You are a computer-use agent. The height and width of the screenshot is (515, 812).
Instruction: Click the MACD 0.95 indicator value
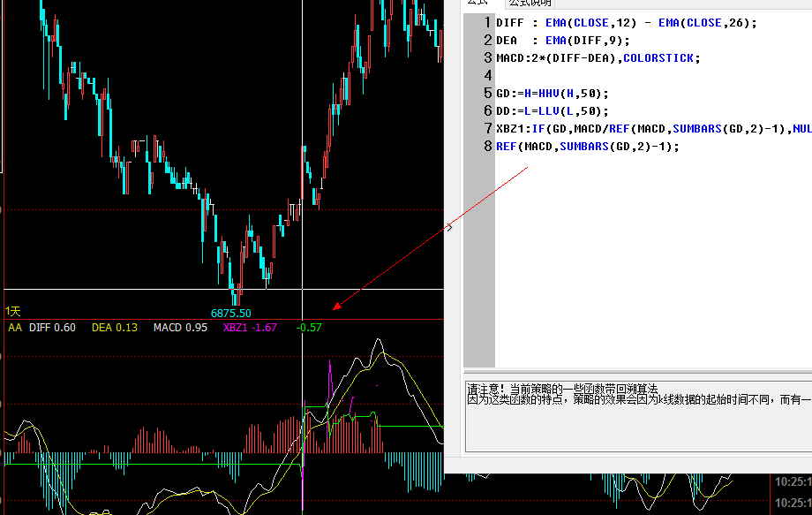coord(180,328)
